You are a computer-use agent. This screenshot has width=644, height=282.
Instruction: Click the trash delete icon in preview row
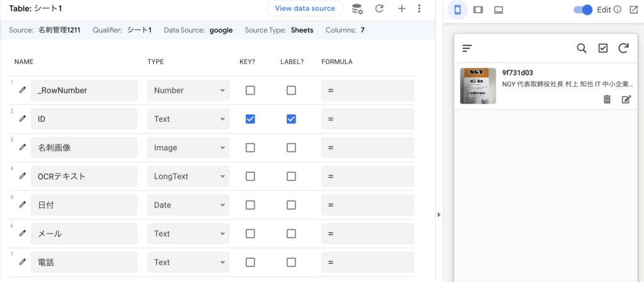(607, 99)
